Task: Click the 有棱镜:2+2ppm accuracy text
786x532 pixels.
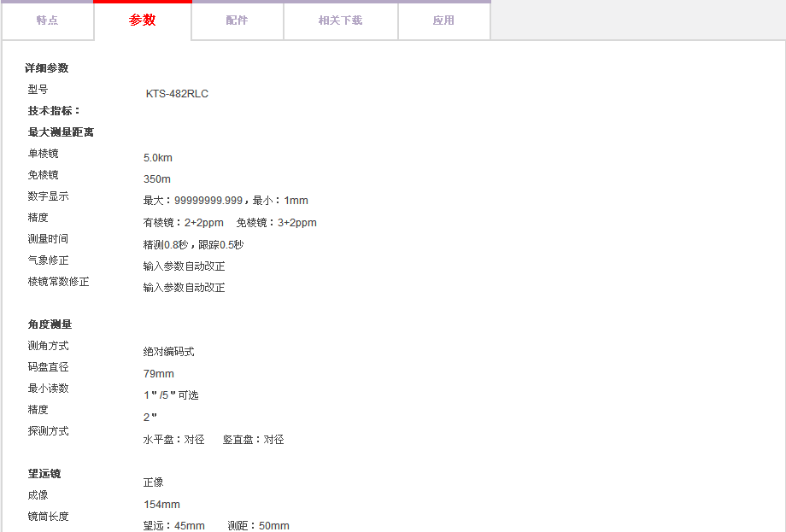Action: pyautogui.click(x=184, y=223)
